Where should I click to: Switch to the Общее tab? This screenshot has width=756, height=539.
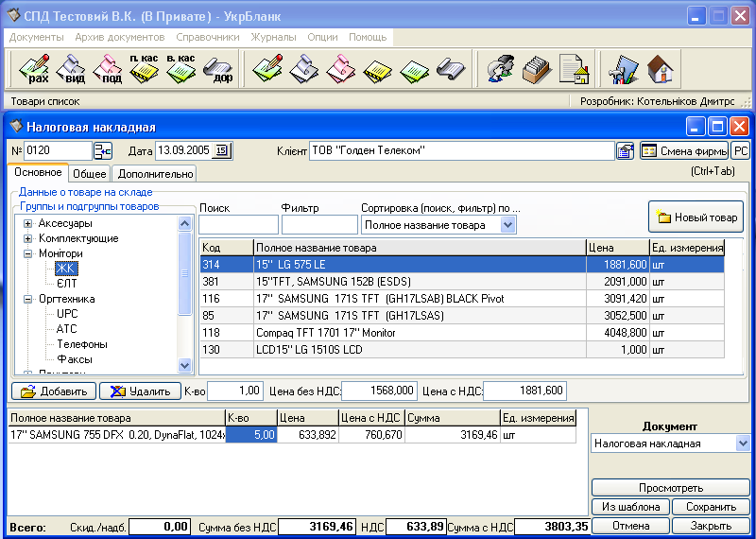click(x=90, y=173)
